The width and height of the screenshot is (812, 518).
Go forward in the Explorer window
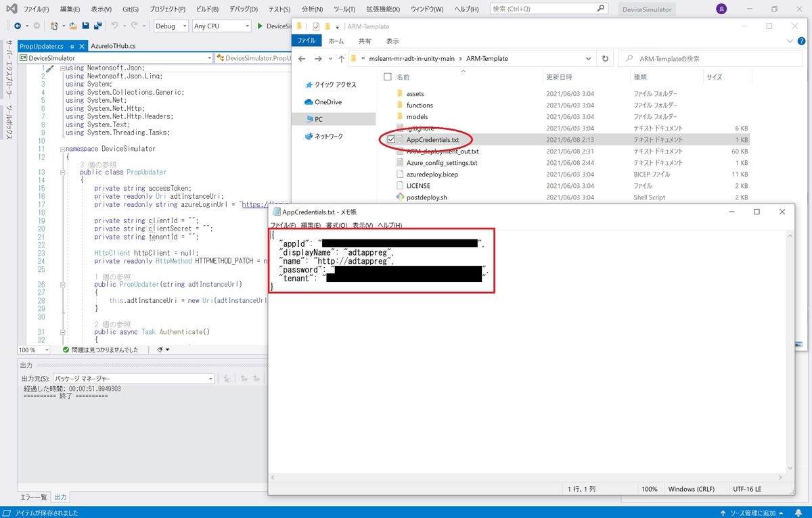pos(319,58)
